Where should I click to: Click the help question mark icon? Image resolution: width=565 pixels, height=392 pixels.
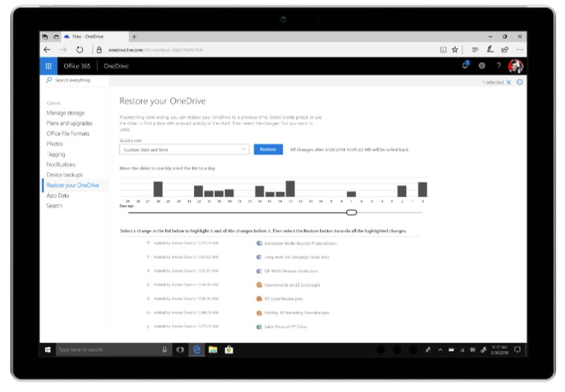tap(499, 66)
